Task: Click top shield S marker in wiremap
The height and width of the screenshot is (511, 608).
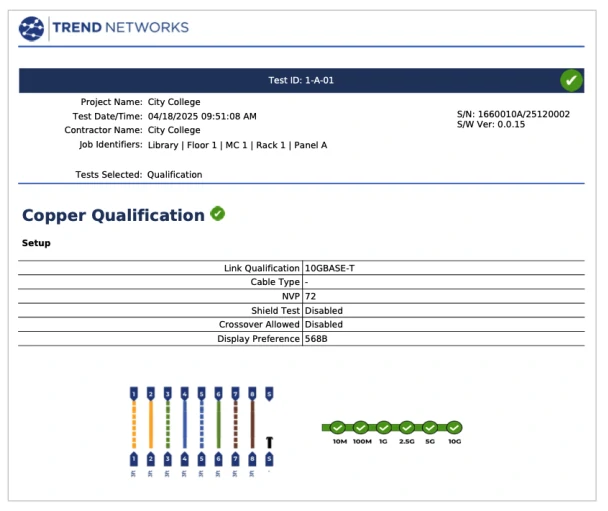Action: (269, 394)
